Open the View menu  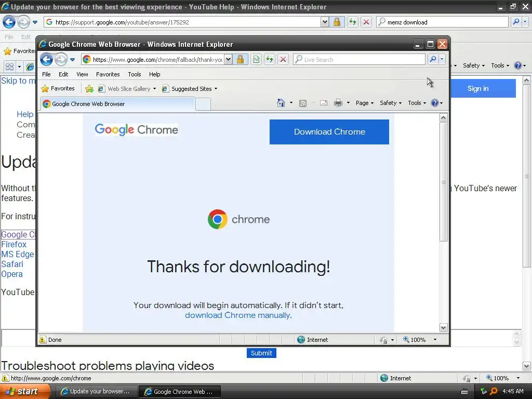click(82, 74)
